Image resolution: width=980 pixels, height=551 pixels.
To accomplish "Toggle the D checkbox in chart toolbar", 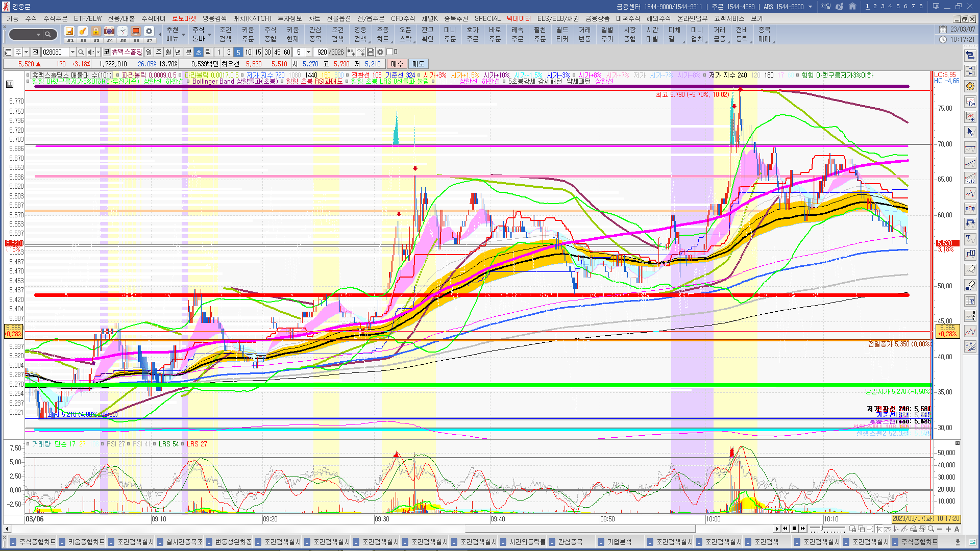I will tap(390, 52).
